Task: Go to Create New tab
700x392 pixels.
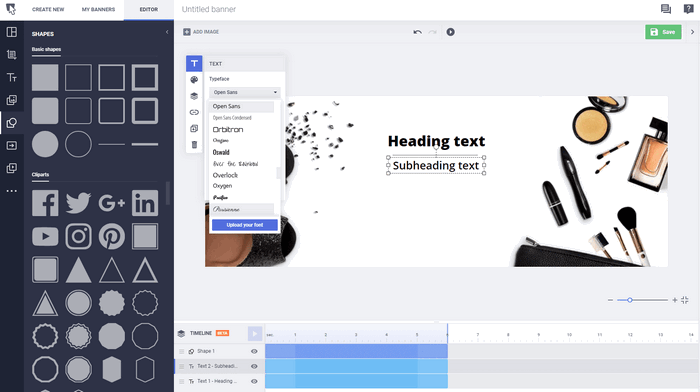Action: point(48,9)
